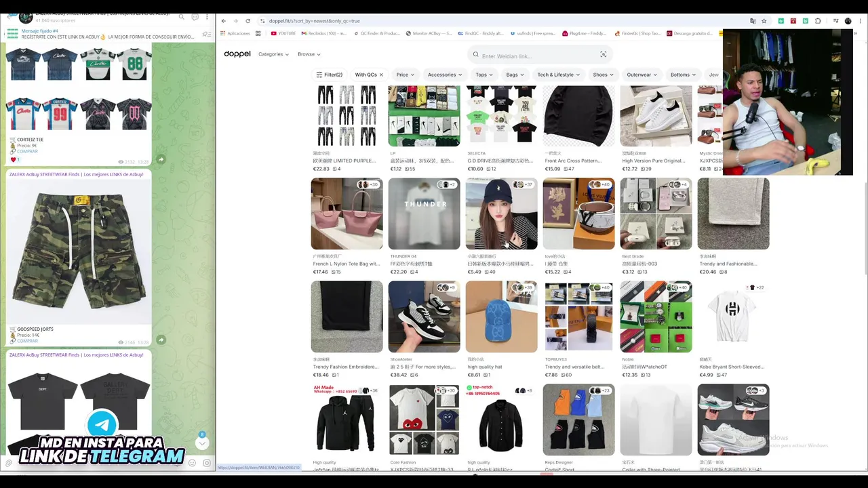Expand the Price filter dropdown

(406, 75)
